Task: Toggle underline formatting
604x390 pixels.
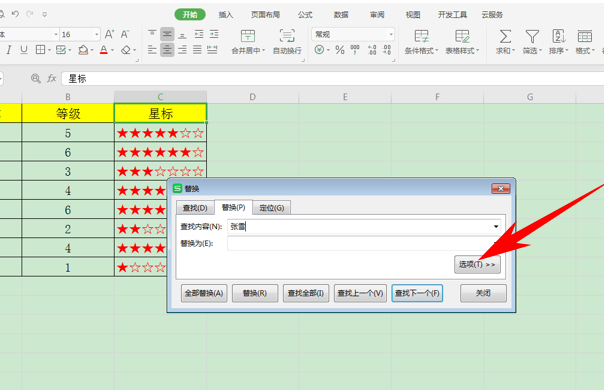Action: click(24, 50)
